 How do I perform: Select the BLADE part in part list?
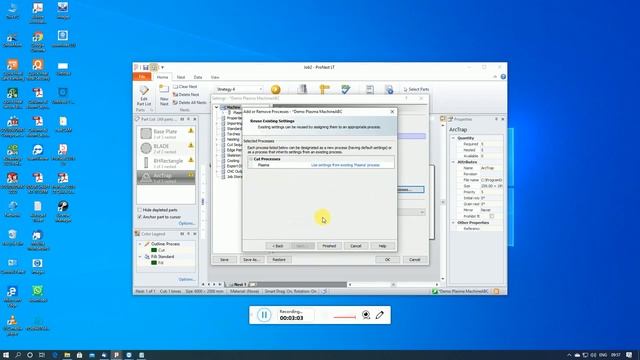pos(166,148)
